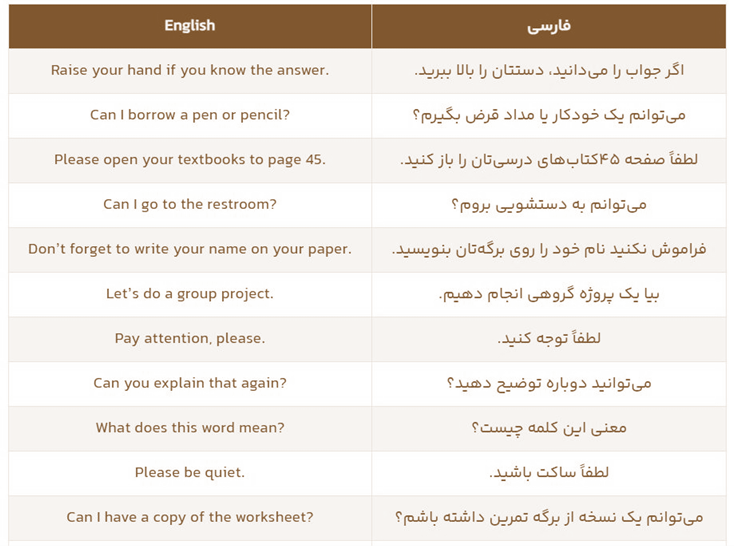Click the Persian cell "معنی این کلمه چیست؟"

coord(549,428)
